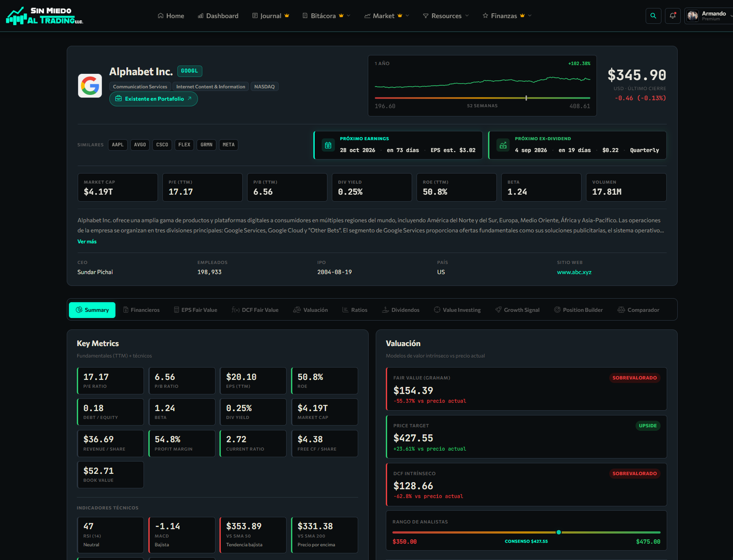Screen dimensions: 733x560
Task: Click the Financieros tab document icon
Action: tap(126, 310)
